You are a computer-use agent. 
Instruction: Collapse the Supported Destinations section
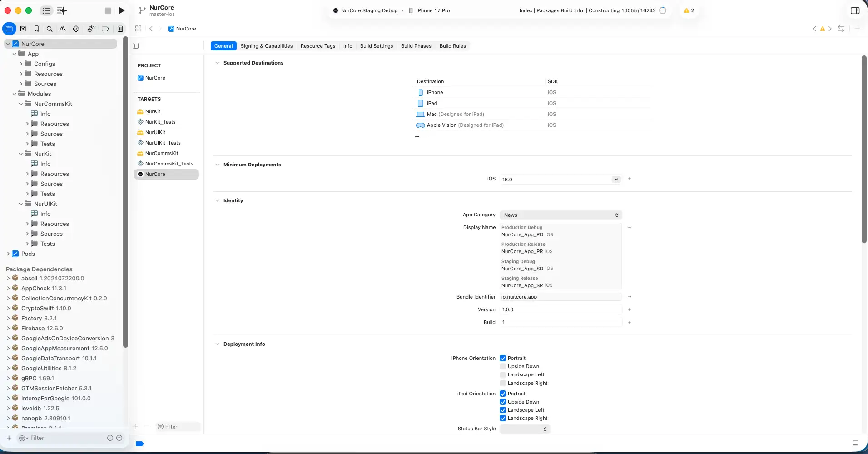[x=217, y=63]
